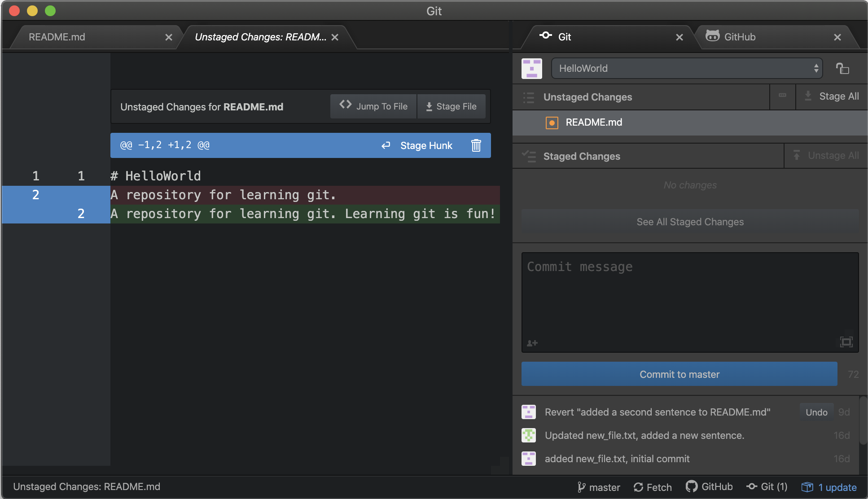
Task: Click the branch checkout icon beside HelloWorld
Action: coord(842,69)
